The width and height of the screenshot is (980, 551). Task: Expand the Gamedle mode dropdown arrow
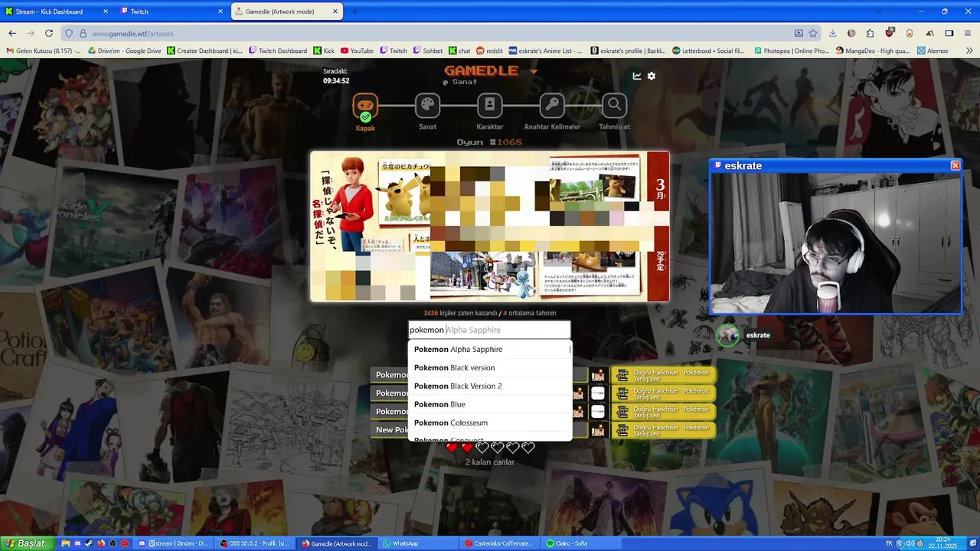[534, 71]
